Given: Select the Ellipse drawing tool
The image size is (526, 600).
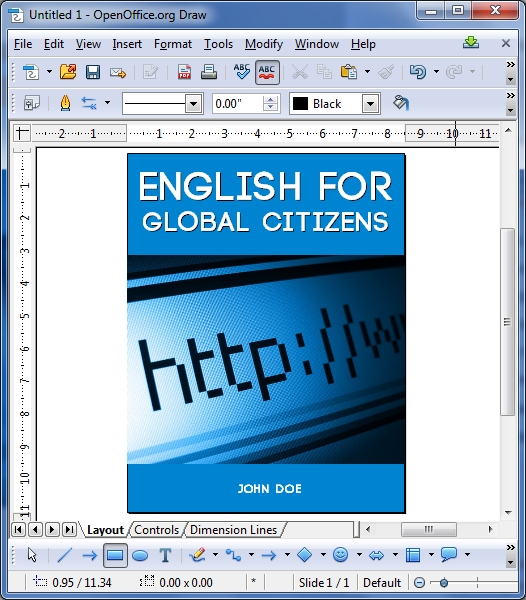Looking at the screenshot, I should 140,555.
